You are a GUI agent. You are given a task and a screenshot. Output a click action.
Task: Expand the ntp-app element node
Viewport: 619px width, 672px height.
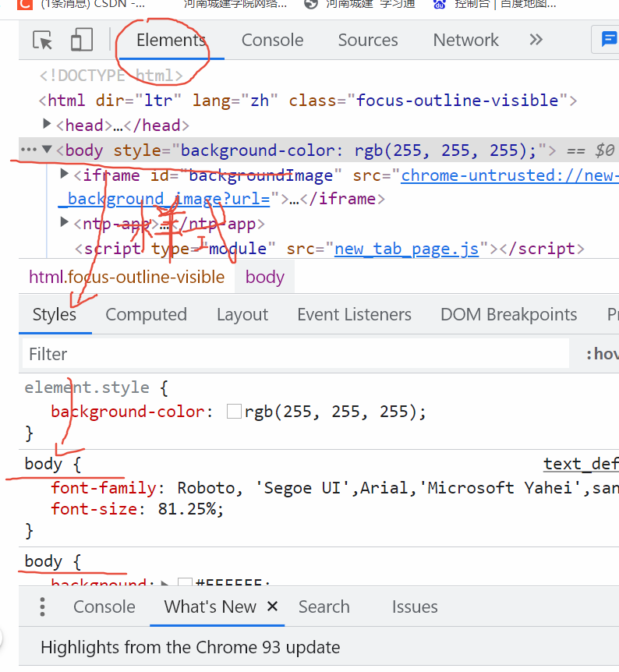[x=64, y=222]
